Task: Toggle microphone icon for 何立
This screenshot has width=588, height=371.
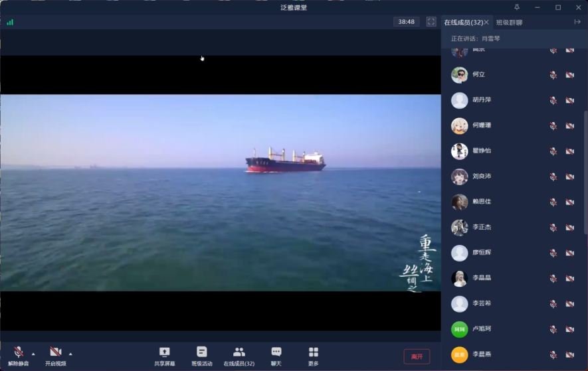Action: pos(553,75)
